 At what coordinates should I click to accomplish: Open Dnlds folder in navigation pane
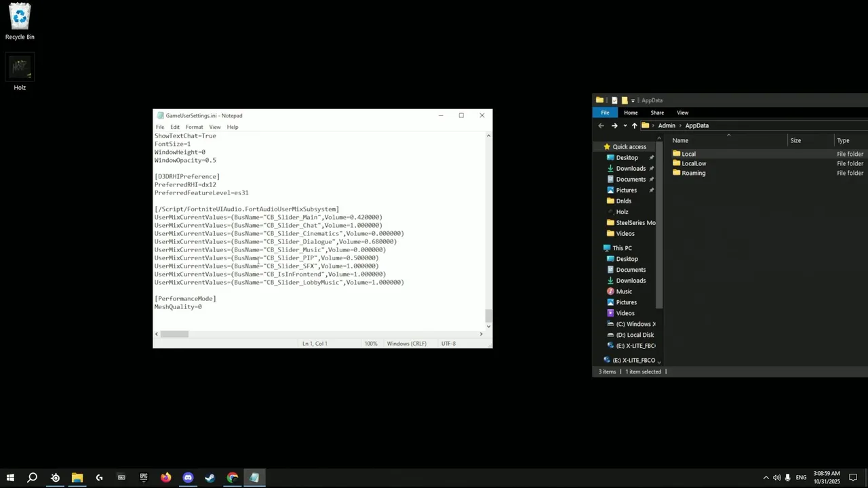(x=624, y=201)
